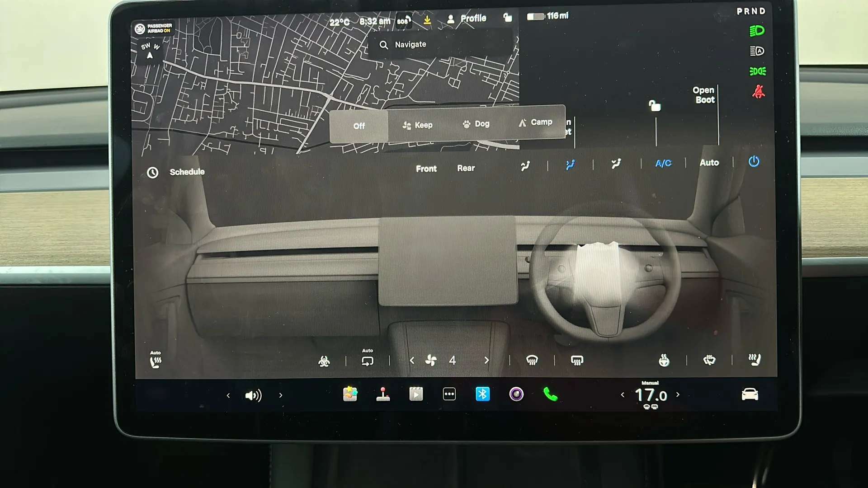This screenshot has height=488, width=868.
Task: Toggle blue mid-level airflow vent
Action: (571, 165)
